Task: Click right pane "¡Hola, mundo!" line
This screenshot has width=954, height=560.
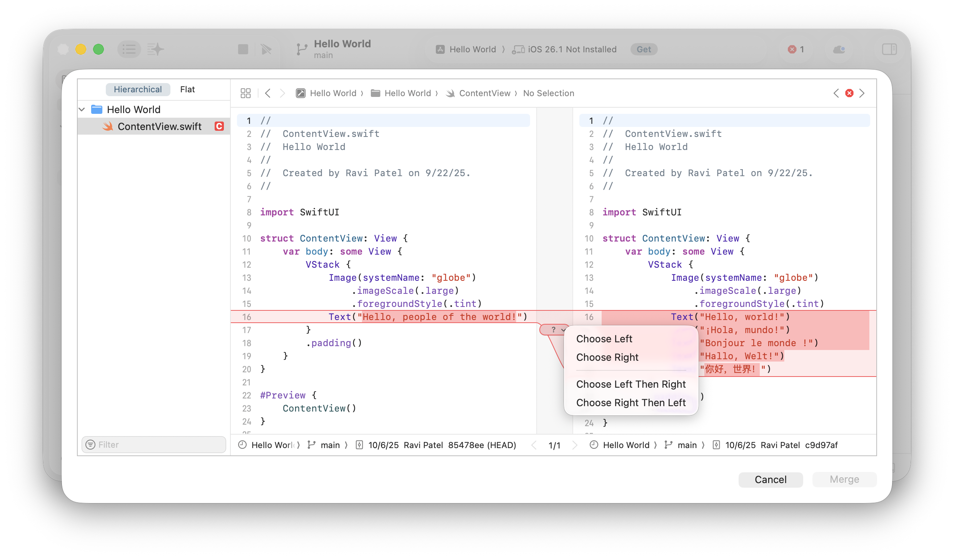Action: [x=745, y=330]
